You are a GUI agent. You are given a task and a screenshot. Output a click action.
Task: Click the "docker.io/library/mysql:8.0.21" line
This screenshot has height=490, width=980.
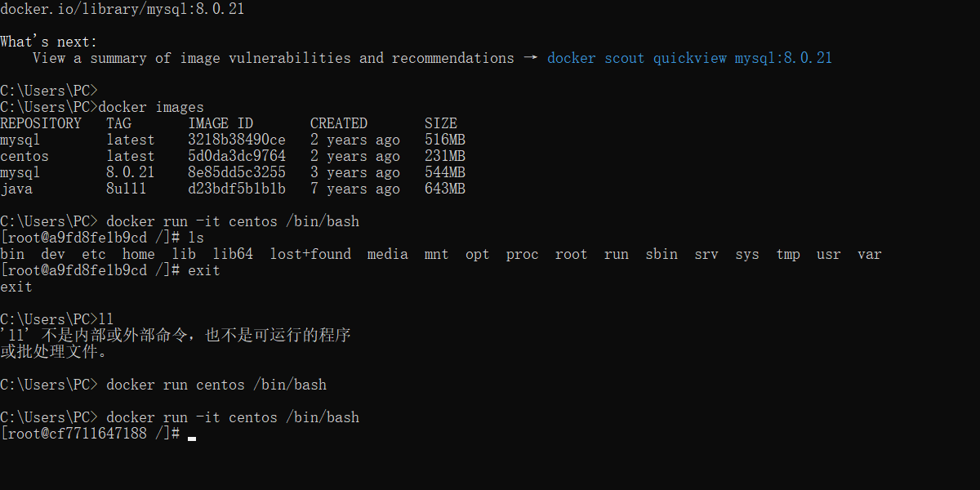(x=122, y=9)
